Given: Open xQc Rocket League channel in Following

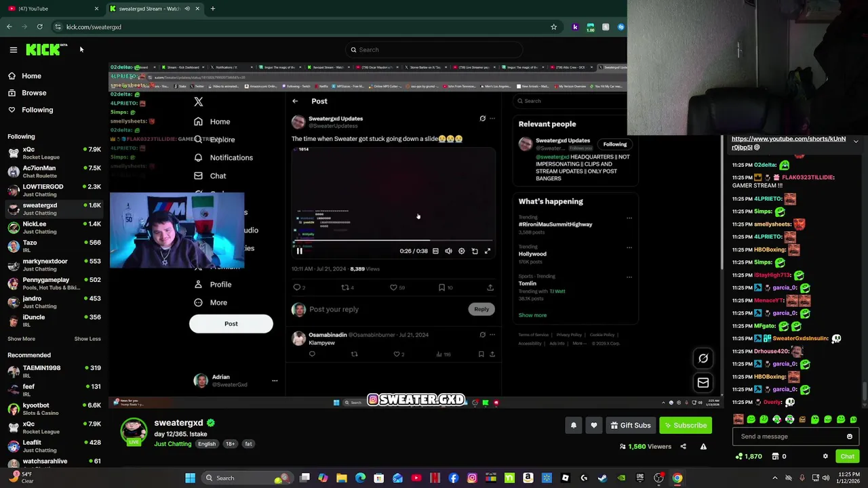Looking at the screenshot, I should click(x=54, y=153).
